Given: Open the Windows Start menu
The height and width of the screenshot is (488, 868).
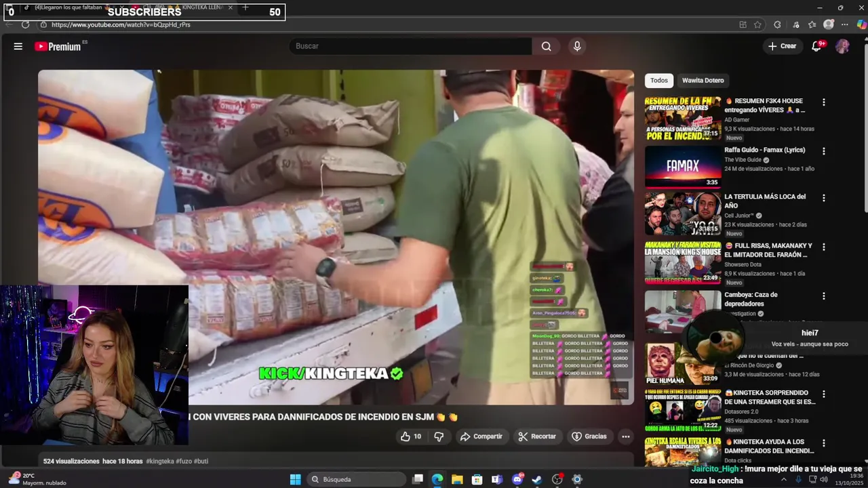Looking at the screenshot, I should pos(296,479).
